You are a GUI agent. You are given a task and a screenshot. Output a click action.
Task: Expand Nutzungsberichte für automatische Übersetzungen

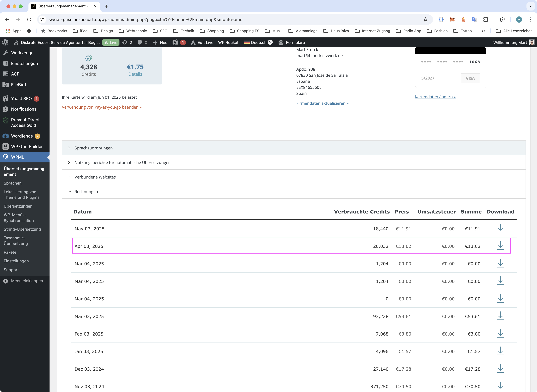(x=294, y=162)
